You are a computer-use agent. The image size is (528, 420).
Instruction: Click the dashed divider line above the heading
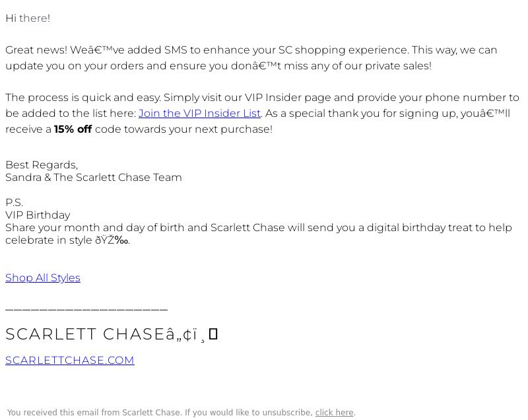(x=86, y=309)
